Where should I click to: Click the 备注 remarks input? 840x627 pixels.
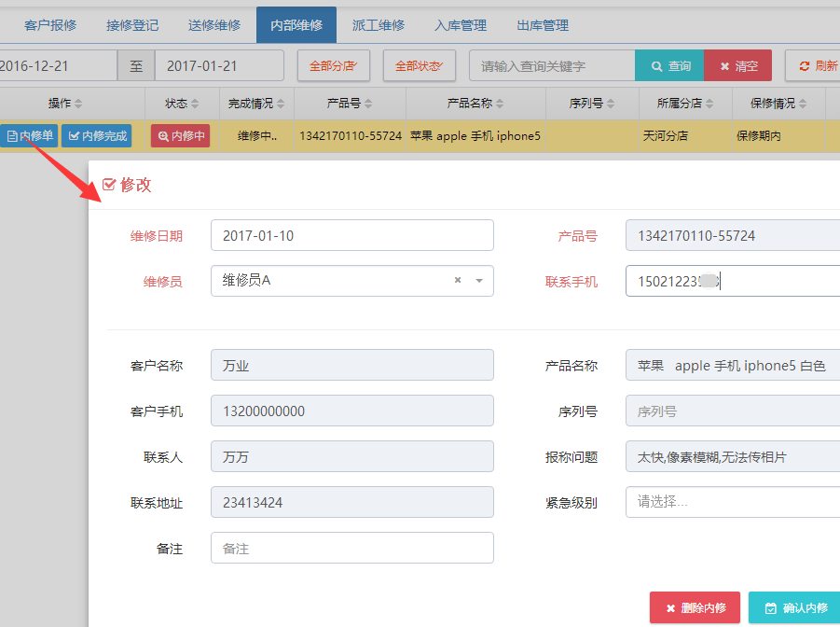click(x=352, y=548)
